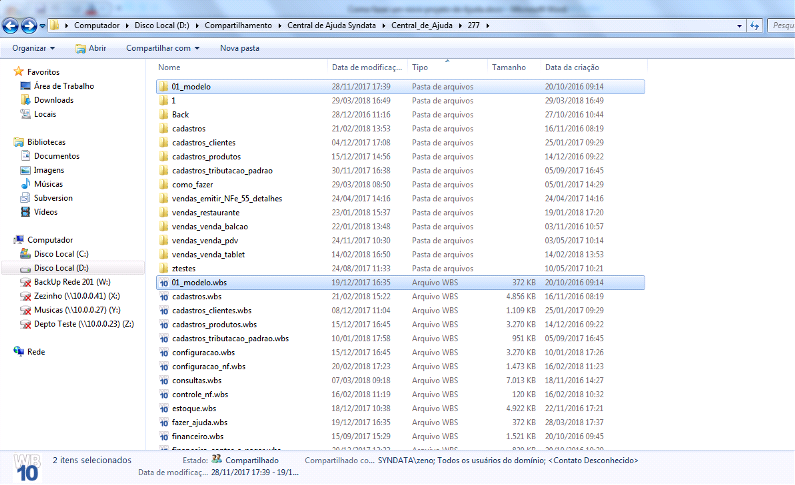
Task: Open the 01_modelo folder icon
Action: point(164,87)
